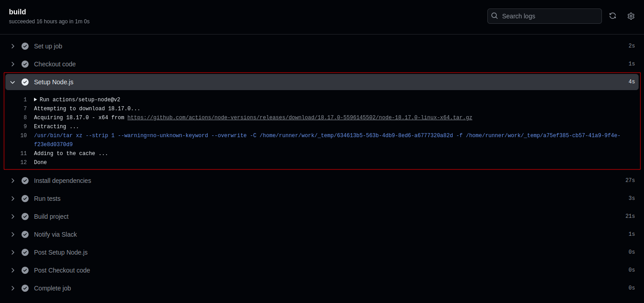This screenshot has width=644, height=303.
Task: Expand the Notify via Slack chevron
Action: point(13,234)
